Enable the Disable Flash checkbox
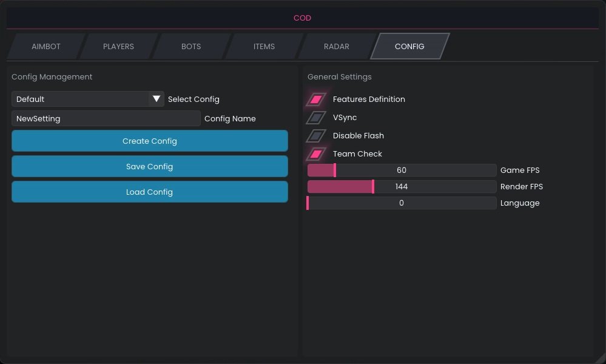 (316, 136)
